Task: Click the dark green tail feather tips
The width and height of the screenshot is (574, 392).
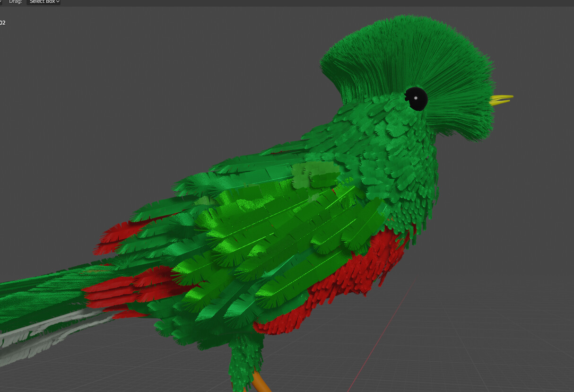Action: (x=28, y=293)
